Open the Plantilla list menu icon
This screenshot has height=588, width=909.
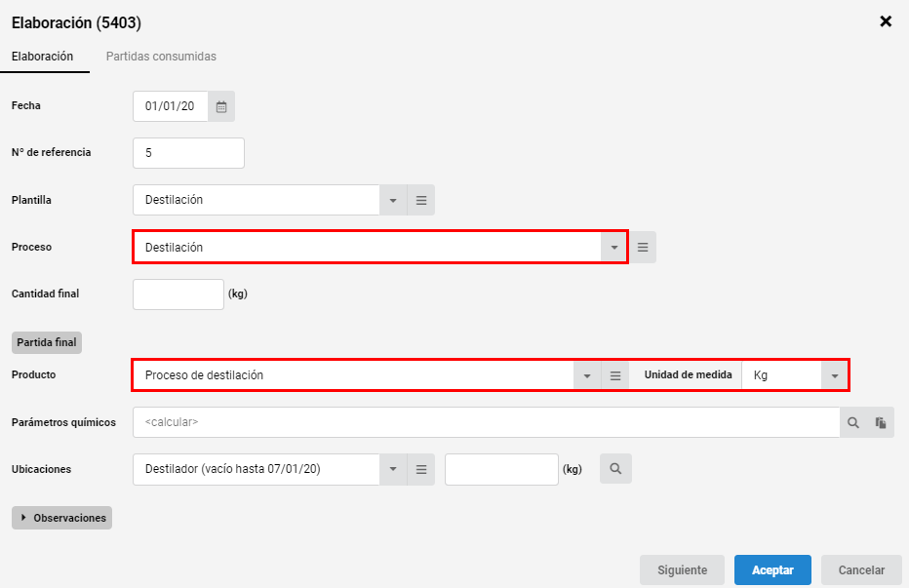tap(421, 200)
